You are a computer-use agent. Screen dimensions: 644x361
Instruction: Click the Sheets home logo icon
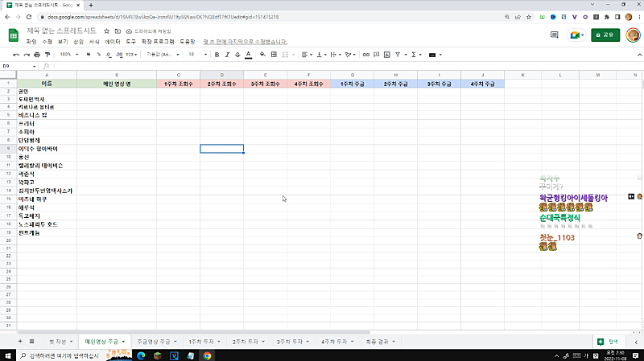[x=13, y=35]
